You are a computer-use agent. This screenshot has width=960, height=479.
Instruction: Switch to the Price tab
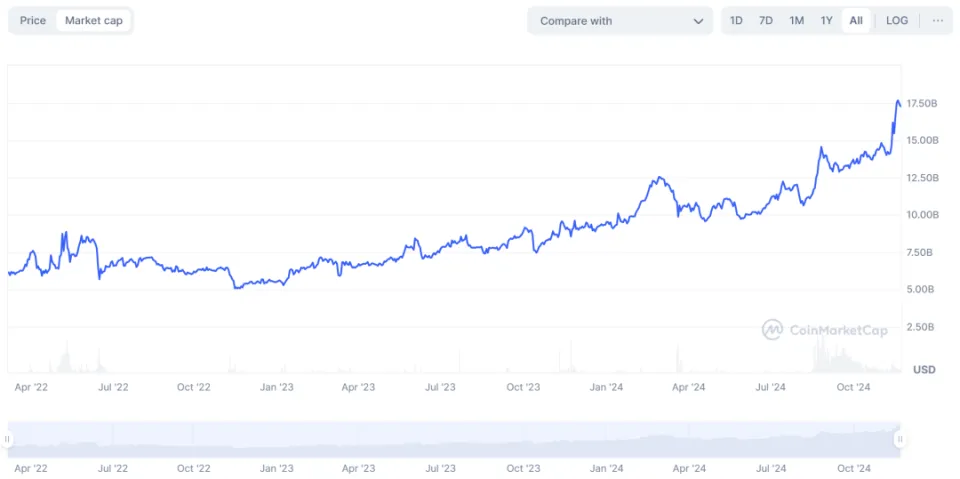coord(33,21)
